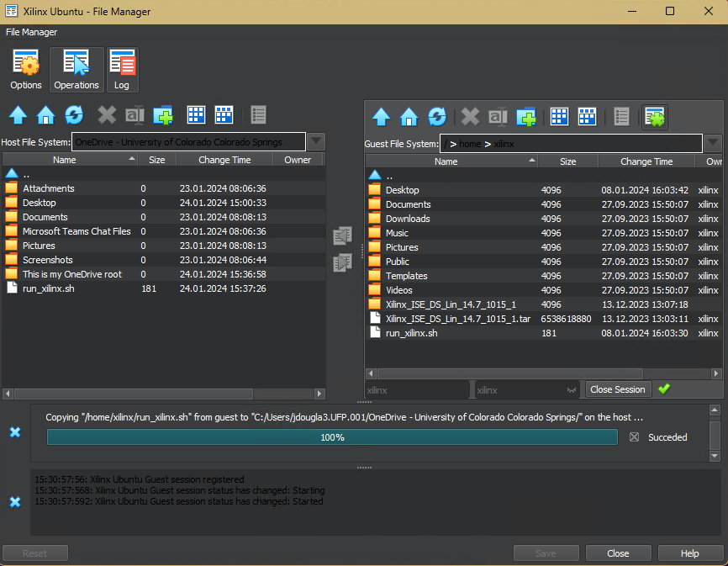The image size is (728, 566).
Task: Click the Close Session button
Action: 618,389
